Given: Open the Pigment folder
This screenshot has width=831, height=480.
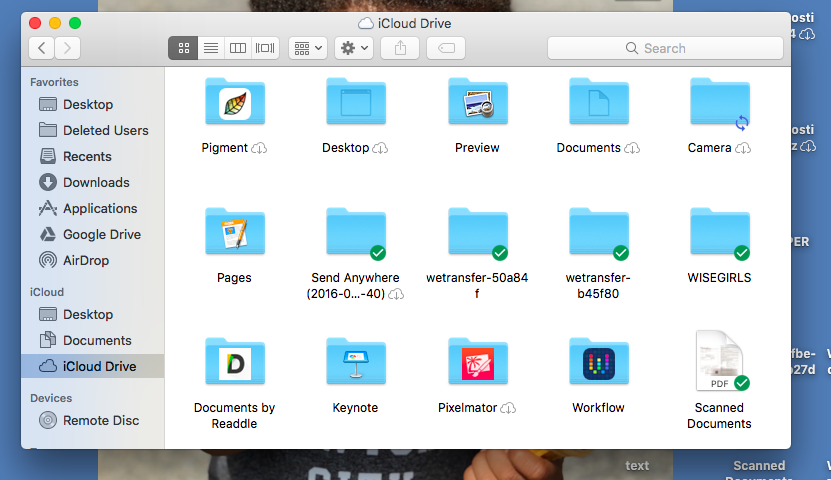Looking at the screenshot, I should (x=235, y=102).
